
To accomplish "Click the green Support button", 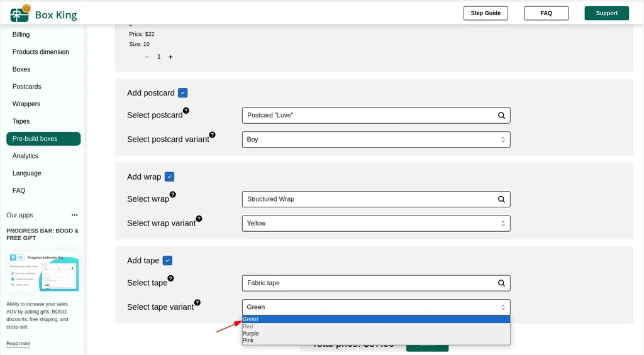I will click(607, 13).
